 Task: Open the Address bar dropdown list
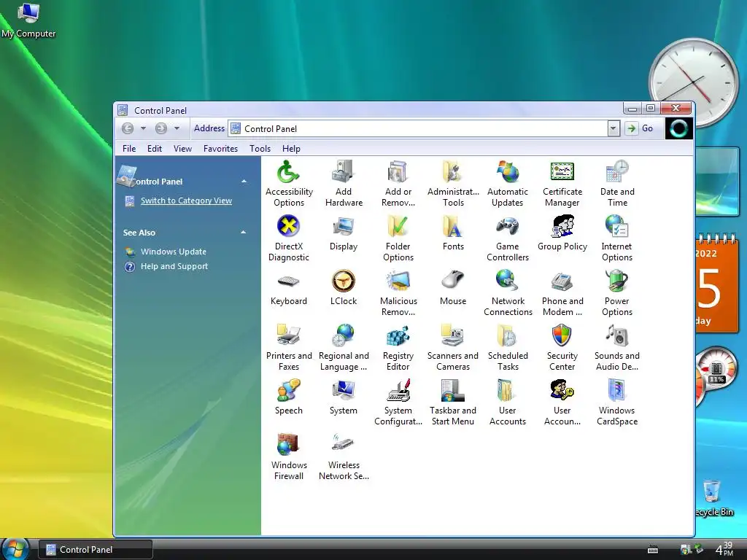[x=614, y=128]
